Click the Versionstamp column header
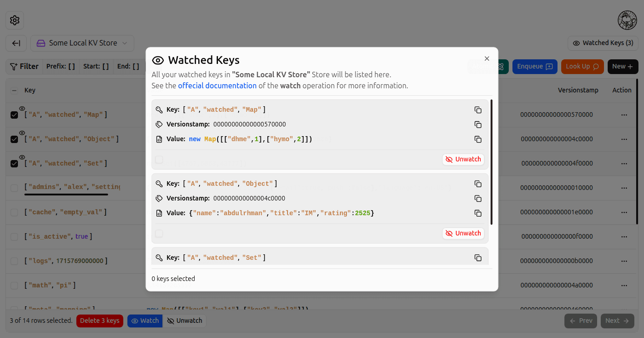The width and height of the screenshot is (644, 338). (x=578, y=90)
